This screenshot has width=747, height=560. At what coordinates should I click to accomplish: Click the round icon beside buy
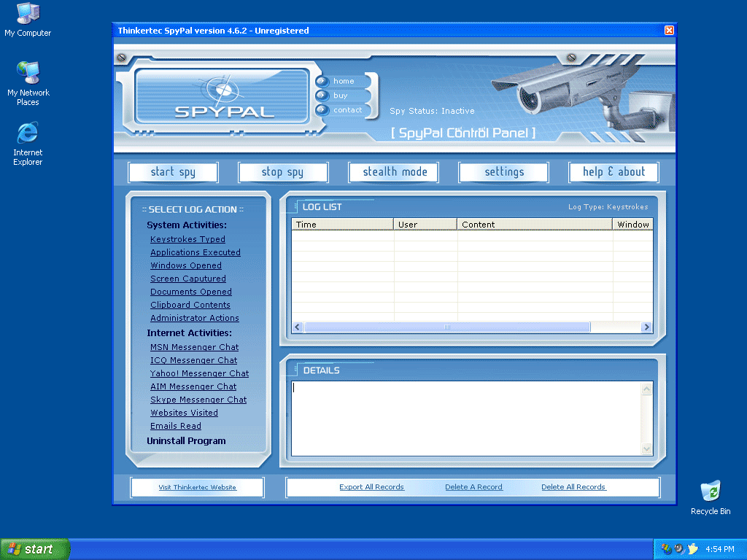click(322, 96)
